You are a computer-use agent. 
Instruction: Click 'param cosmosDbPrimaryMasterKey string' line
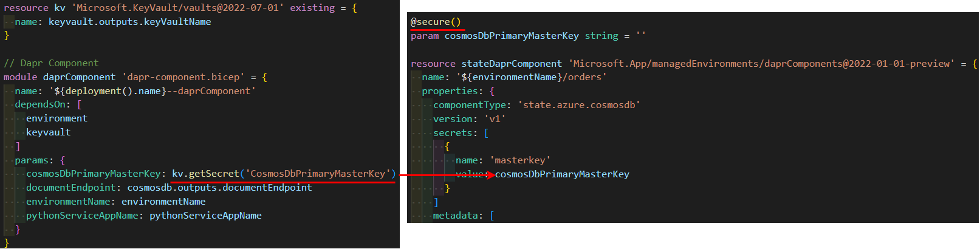[528, 36]
